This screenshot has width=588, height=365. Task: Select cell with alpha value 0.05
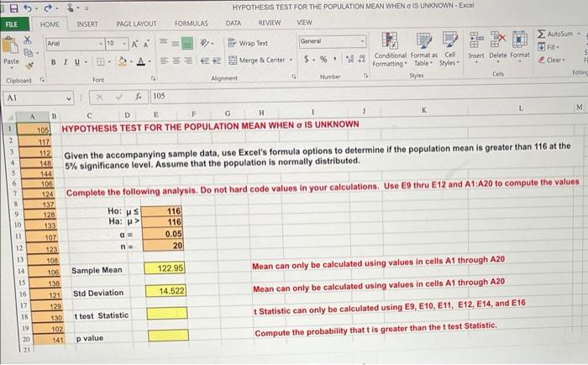(x=162, y=234)
